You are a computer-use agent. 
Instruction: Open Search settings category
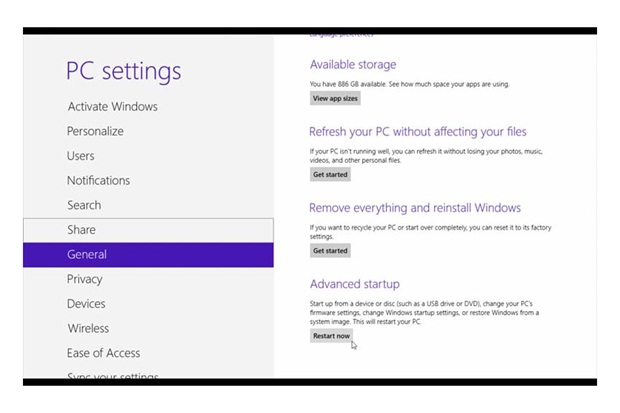coord(148,205)
